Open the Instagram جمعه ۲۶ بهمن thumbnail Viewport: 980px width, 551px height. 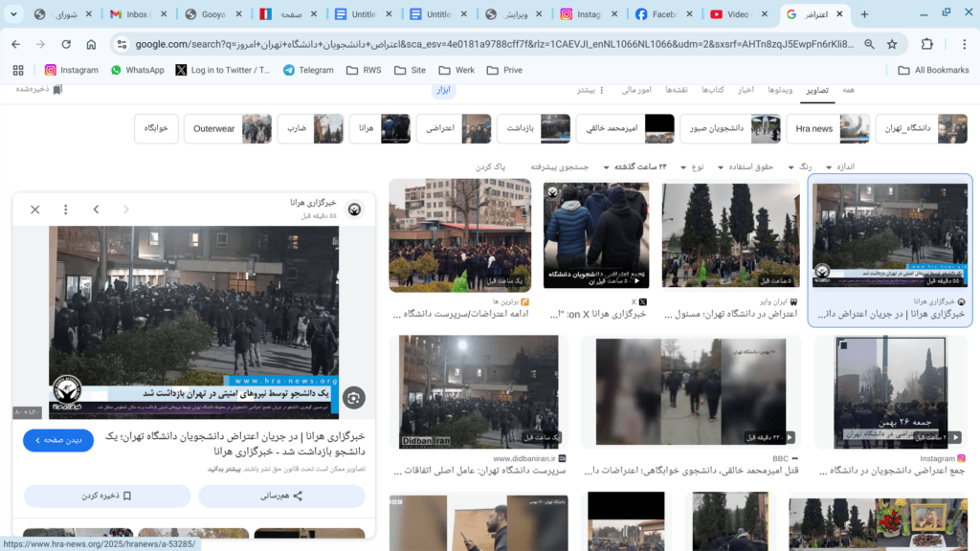coord(891,391)
